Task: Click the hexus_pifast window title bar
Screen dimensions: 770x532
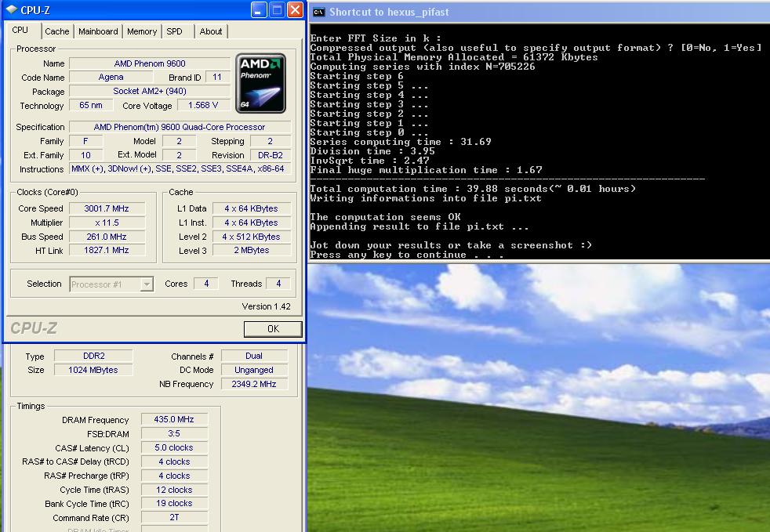Action: pos(539,13)
